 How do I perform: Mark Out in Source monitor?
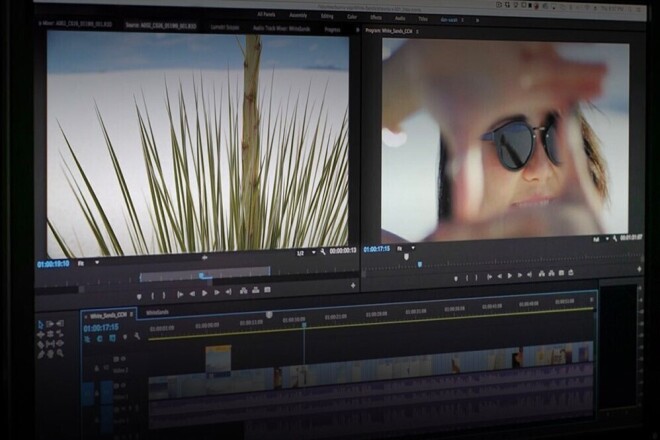164,296
